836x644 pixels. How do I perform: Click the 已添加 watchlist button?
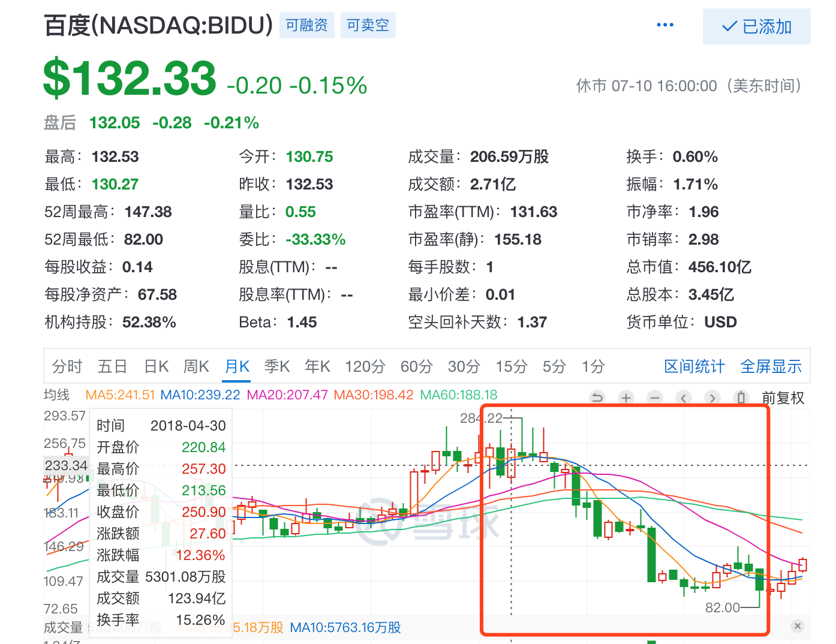tap(757, 26)
